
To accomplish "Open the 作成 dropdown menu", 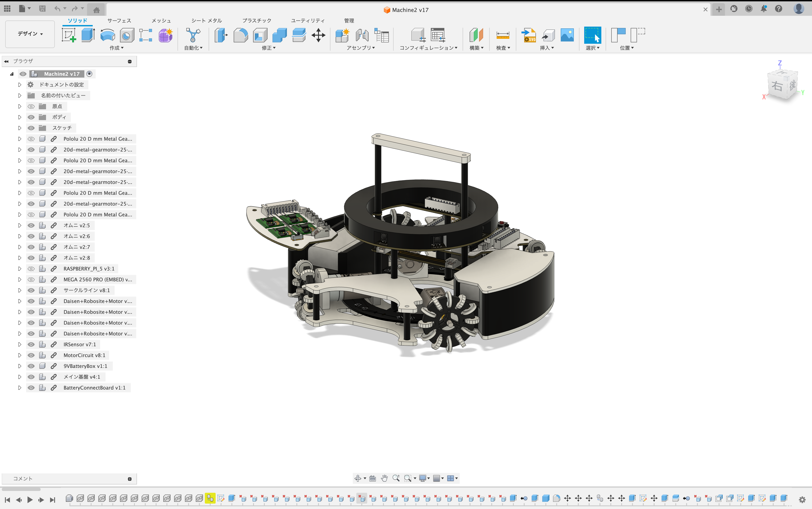I will pos(117,48).
